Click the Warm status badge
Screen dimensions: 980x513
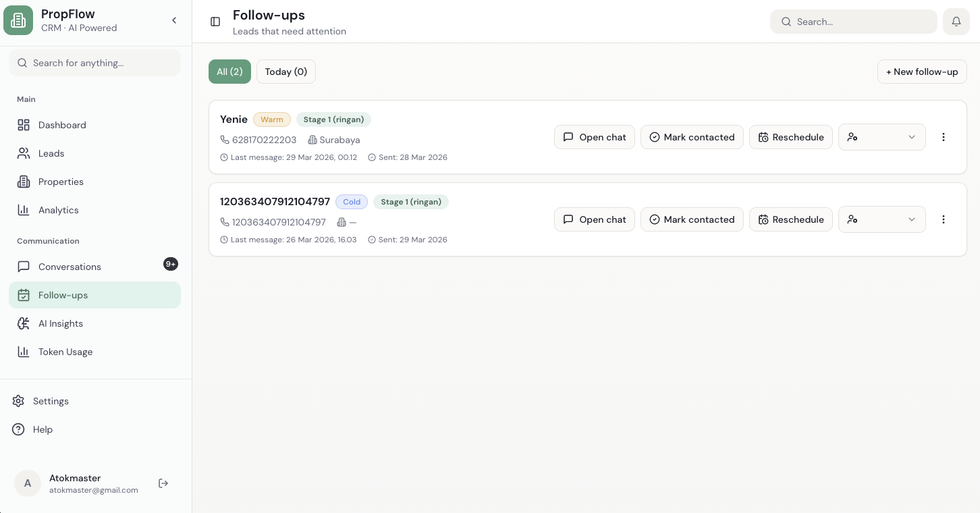point(272,119)
